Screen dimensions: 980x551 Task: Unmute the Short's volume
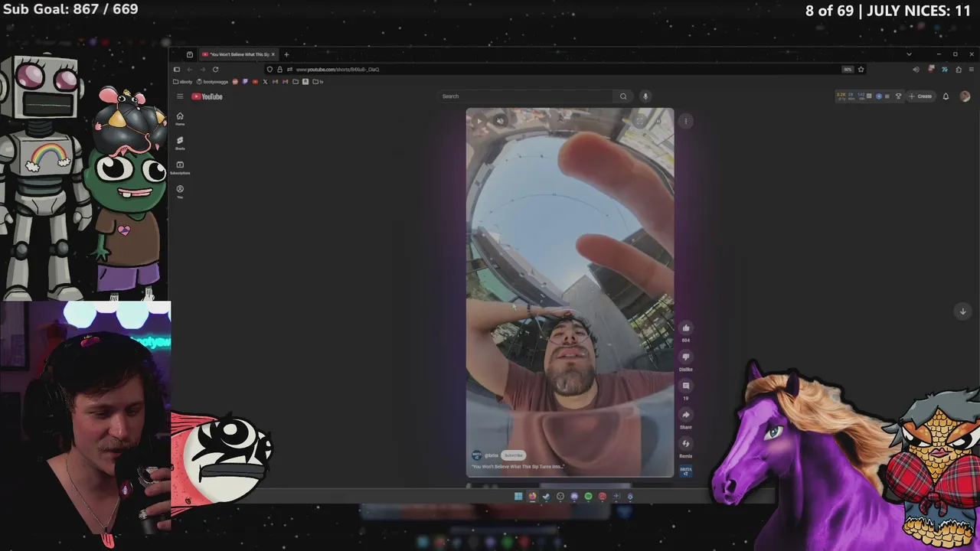pyautogui.click(x=500, y=121)
